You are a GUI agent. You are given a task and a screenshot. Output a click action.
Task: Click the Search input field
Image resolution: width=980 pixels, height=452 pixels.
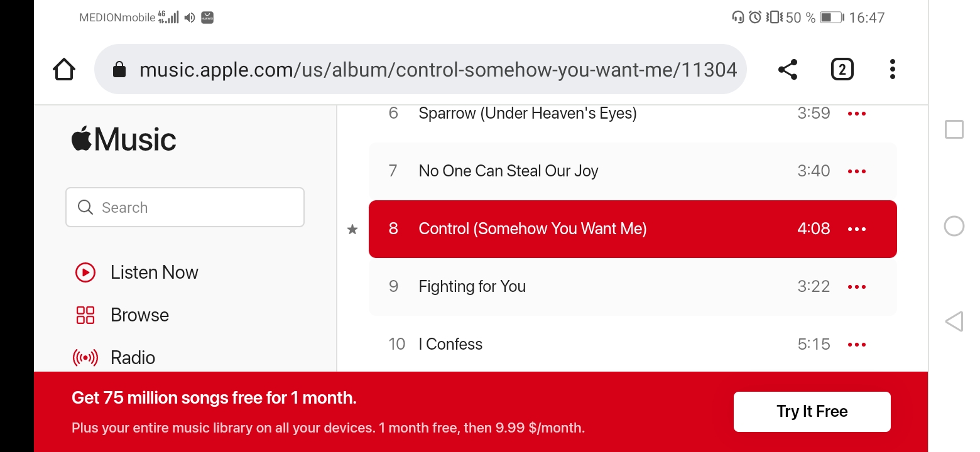185,207
